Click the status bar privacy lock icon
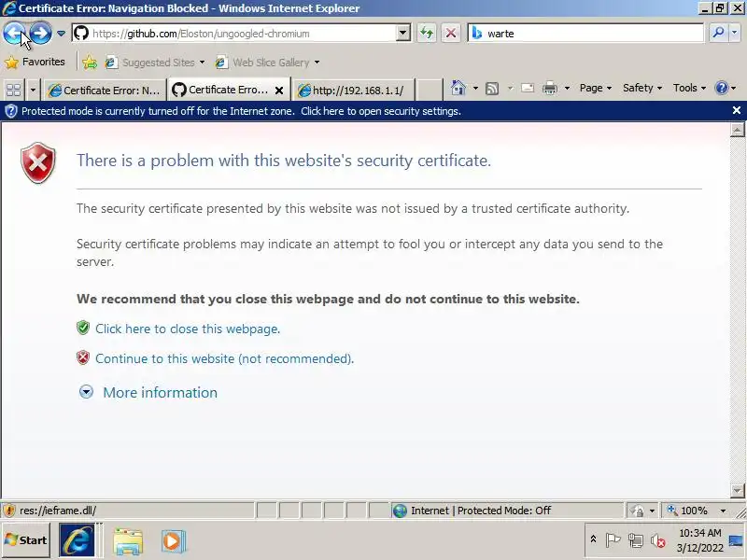 pyautogui.click(x=637, y=511)
